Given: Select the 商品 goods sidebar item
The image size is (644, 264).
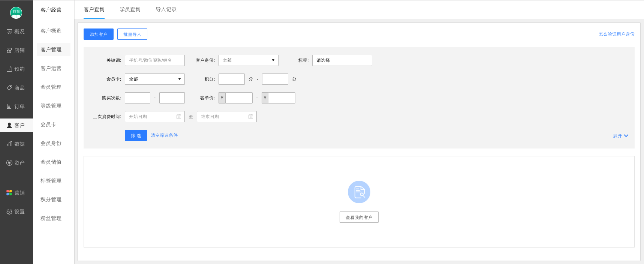Looking at the screenshot, I should click(16, 88).
